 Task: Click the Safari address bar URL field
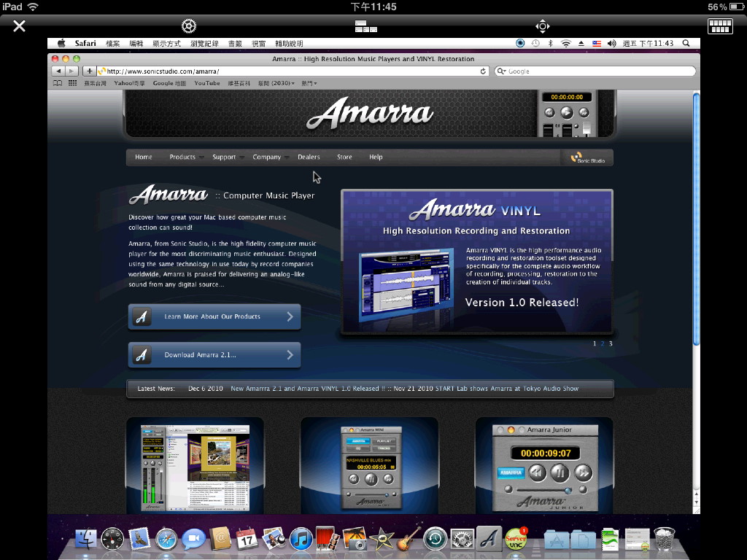tap(293, 71)
